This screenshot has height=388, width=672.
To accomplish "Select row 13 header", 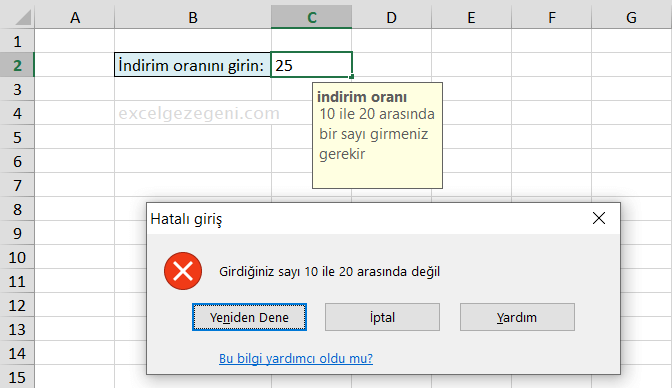I will (x=17, y=329).
